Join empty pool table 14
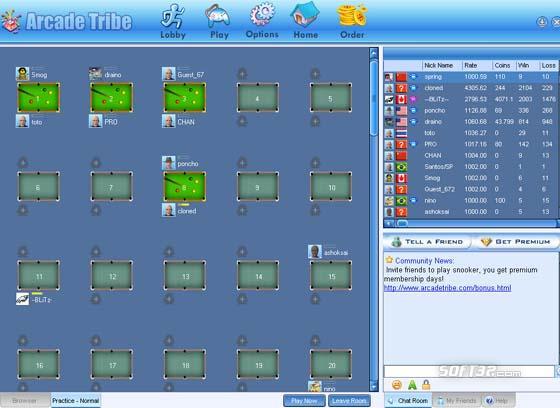The height and width of the screenshot is (408, 560). [x=258, y=275]
